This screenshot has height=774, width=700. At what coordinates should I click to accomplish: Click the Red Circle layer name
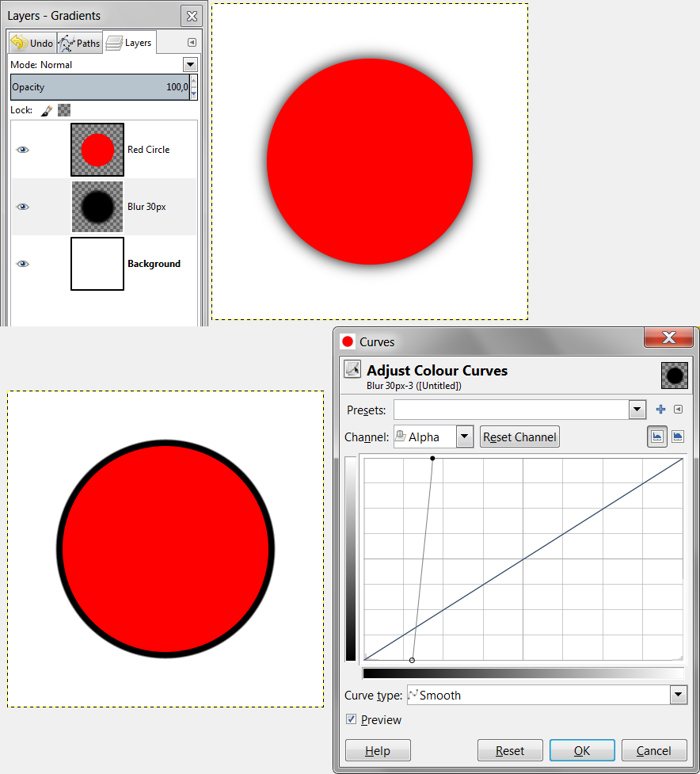pos(149,150)
